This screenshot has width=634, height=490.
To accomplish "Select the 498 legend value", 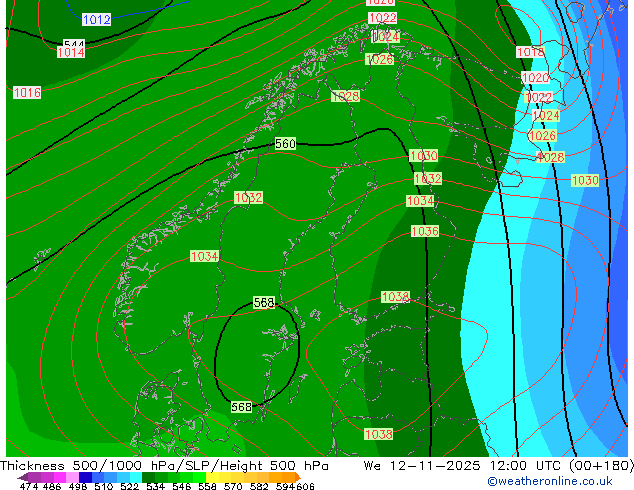I will click(x=78, y=486).
